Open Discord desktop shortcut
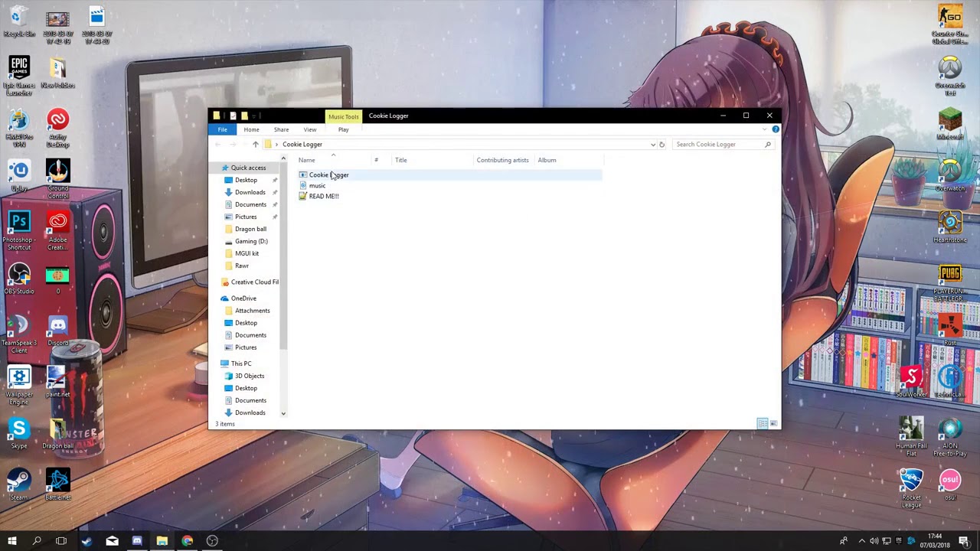The width and height of the screenshot is (980, 551). (x=57, y=331)
